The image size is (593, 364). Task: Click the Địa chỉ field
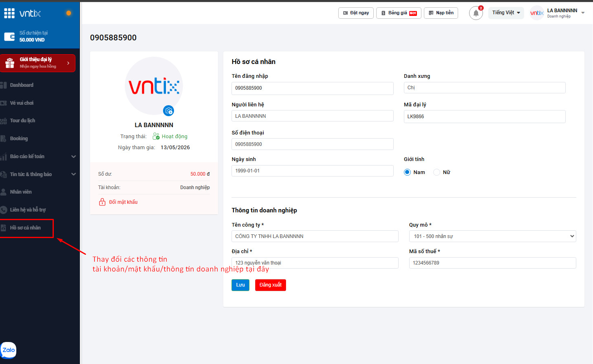(315, 263)
